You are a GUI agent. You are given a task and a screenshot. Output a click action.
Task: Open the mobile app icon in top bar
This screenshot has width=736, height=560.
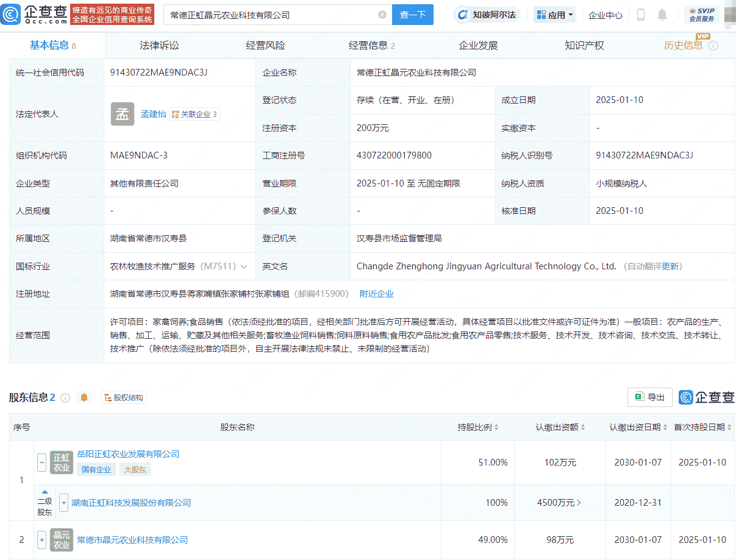(641, 15)
